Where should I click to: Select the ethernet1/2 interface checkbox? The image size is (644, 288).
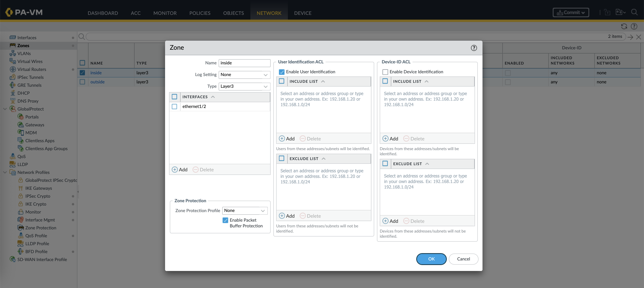[175, 107]
